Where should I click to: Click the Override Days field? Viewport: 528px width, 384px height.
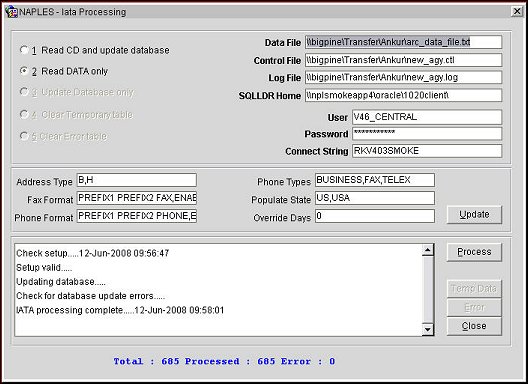(375, 216)
